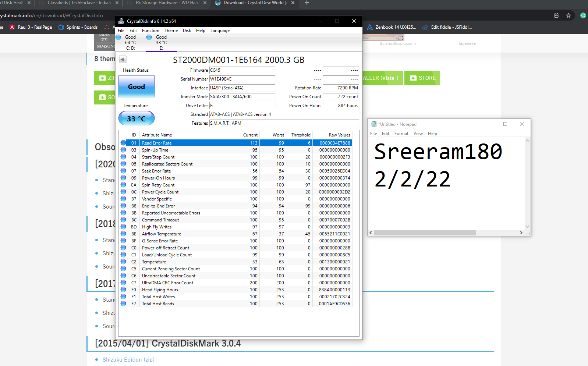Open the Theme menu in CrystalDiskInfo
The image size is (588, 366).
pos(171,31)
